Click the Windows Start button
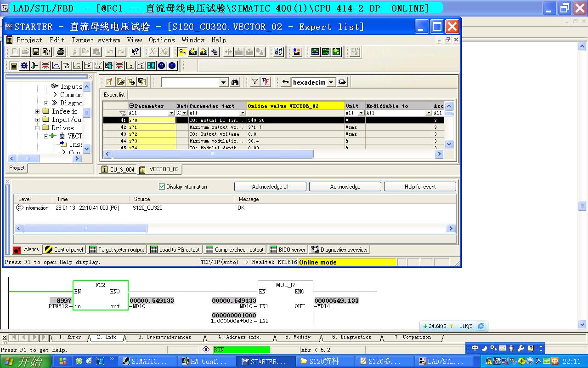Screen dimensions: 588x368 click(x=26, y=362)
